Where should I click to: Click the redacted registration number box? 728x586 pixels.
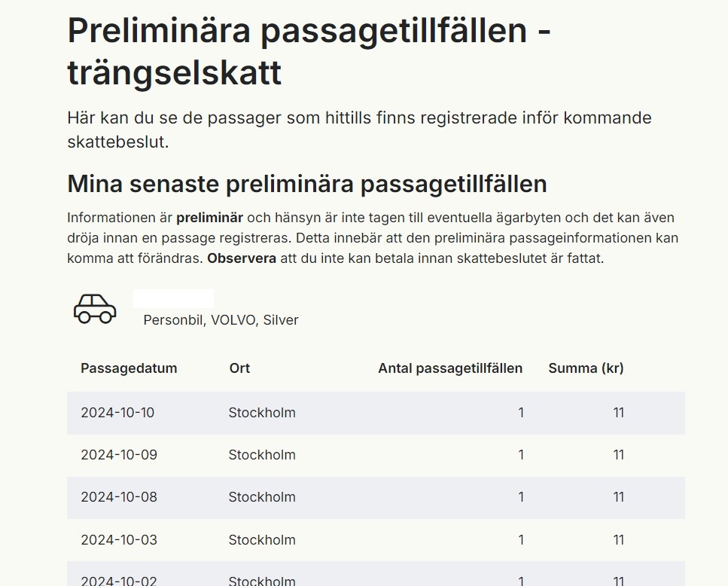(173, 299)
